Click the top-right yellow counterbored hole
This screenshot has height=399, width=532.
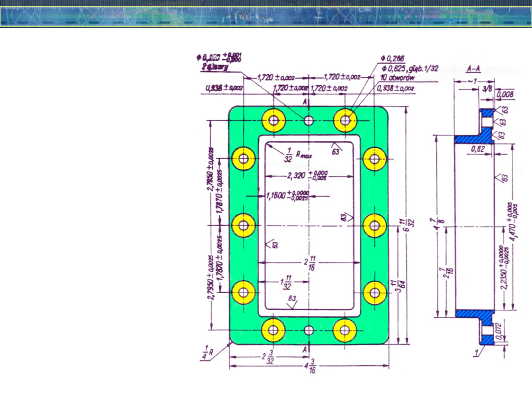(344, 119)
